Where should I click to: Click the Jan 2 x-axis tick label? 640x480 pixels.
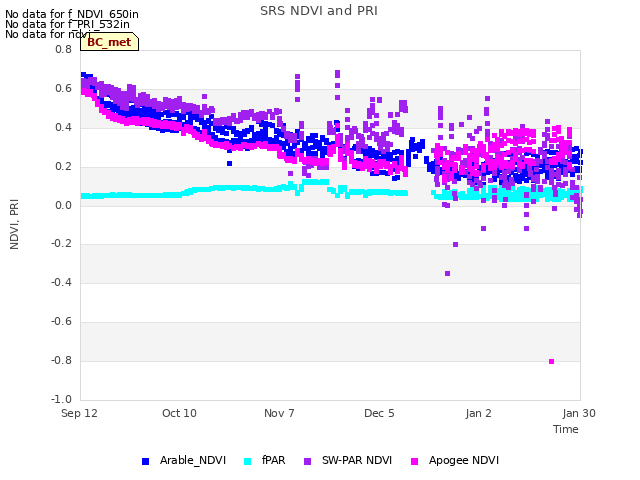click(478, 413)
